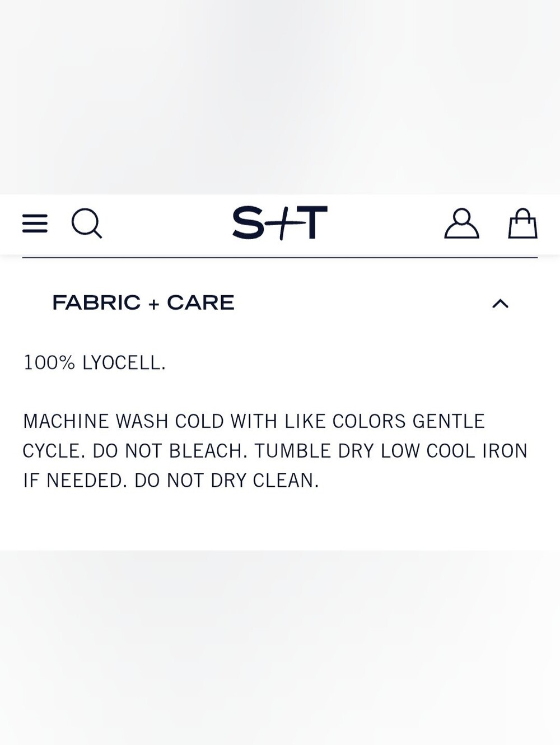Click the word CARE in the heading
The width and height of the screenshot is (560, 745).
pos(200,303)
